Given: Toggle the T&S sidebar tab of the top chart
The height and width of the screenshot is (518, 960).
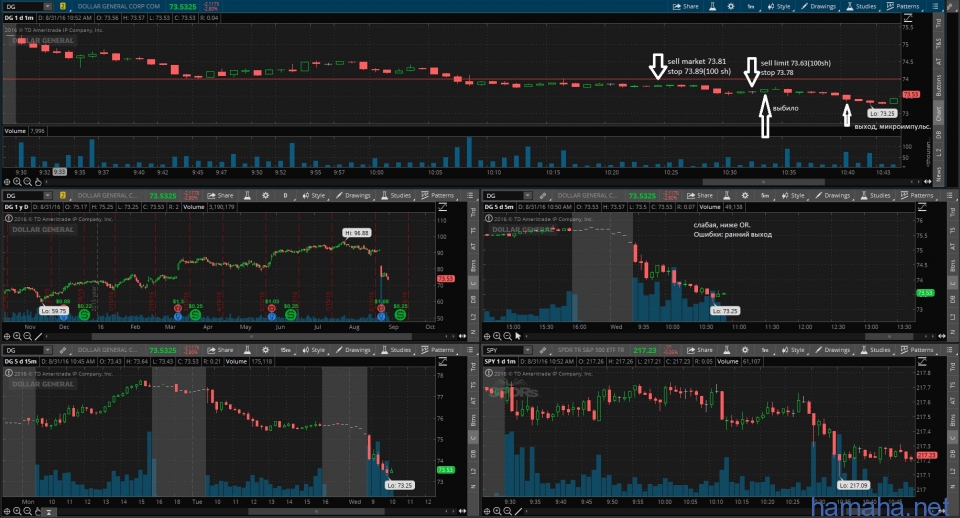Looking at the screenshot, I should coord(938,43).
